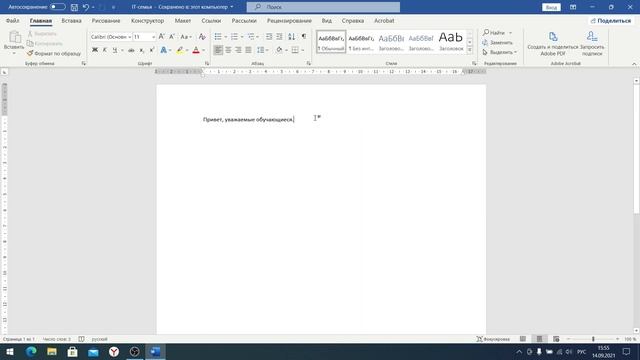Open the Ссылки tab
The width and height of the screenshot is (640, 360).
211,20
